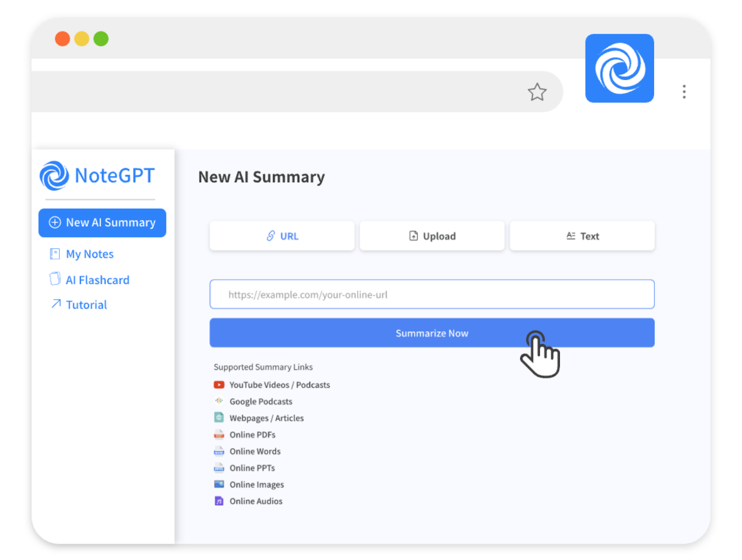This screenshot has height=560, width=742.
Task: Select the Online Images icon
Action: tap(218, 484)
